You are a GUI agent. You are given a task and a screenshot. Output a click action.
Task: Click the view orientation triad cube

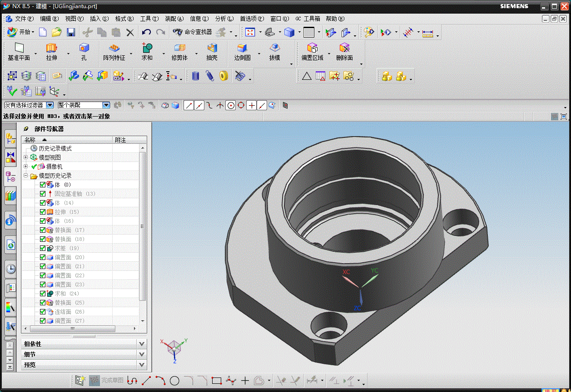(x=174, y=349)
